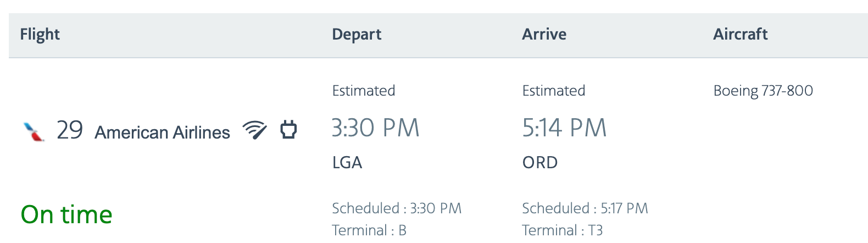Click the American Airlines logo icon
Viewport: 868px width, 243px height.
coord(34,131)
